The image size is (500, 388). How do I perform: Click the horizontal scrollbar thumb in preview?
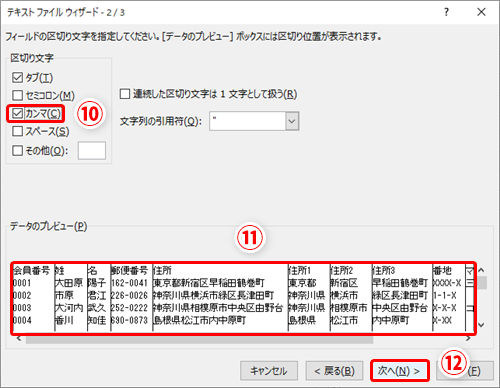tap(199, 339)
